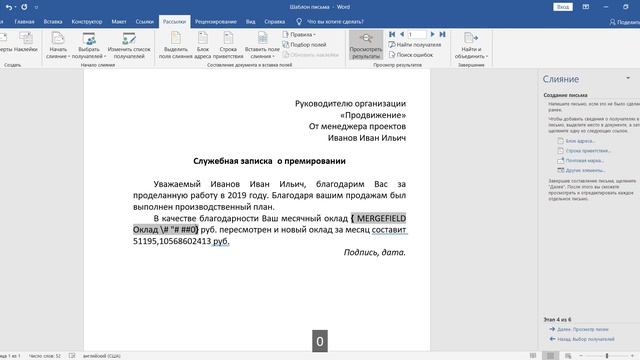Click the Вход sign-in button
This screenshot has width=640, height=360.
click(563, 7)
